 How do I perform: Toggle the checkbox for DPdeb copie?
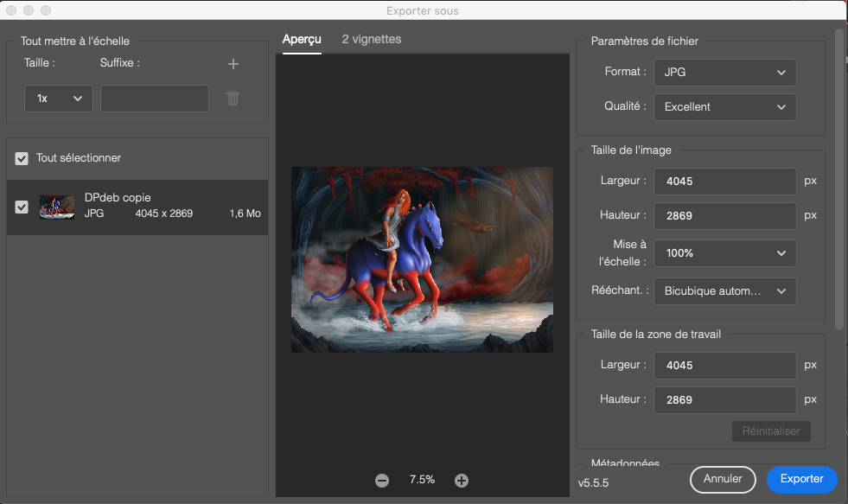point(21,207)
